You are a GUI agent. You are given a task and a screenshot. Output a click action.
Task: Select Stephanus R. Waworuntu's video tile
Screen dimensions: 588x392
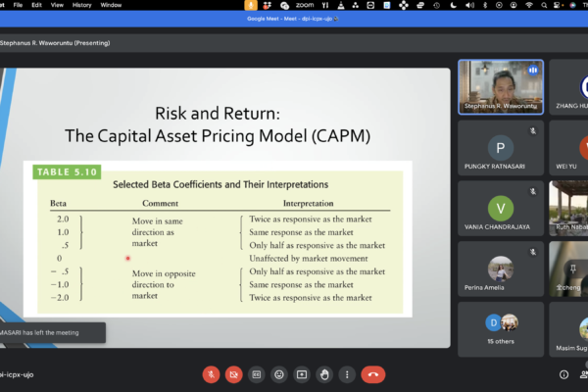click(x=501, y=87)
